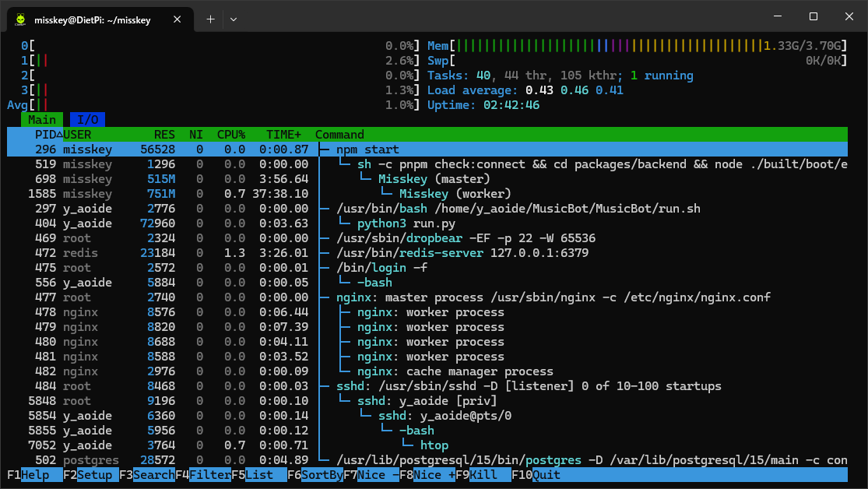Click F7 Nice - to lower niceness
Image resolution: width=868 pixels, height=489 pixels.
point(371,475)
